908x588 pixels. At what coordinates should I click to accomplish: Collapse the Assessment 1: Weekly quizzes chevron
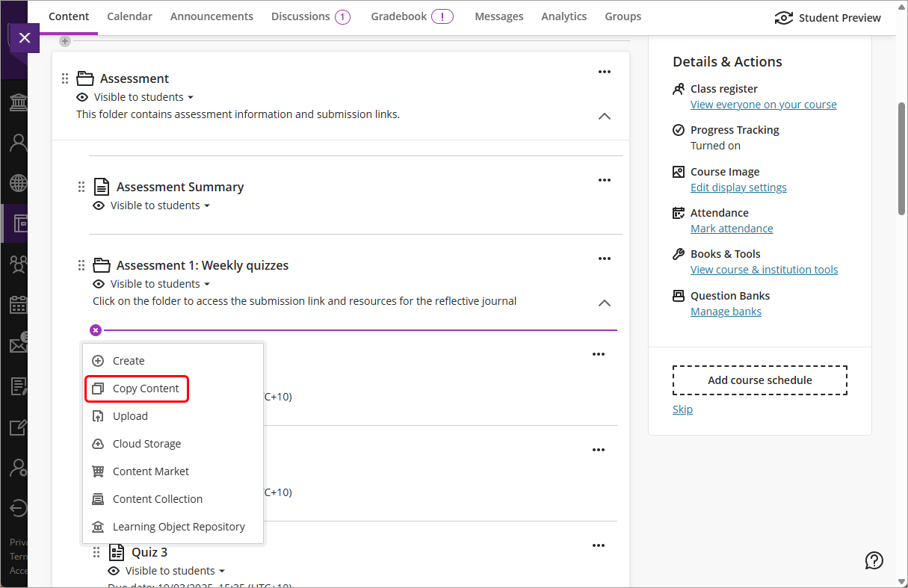click(x=605, y=303)
